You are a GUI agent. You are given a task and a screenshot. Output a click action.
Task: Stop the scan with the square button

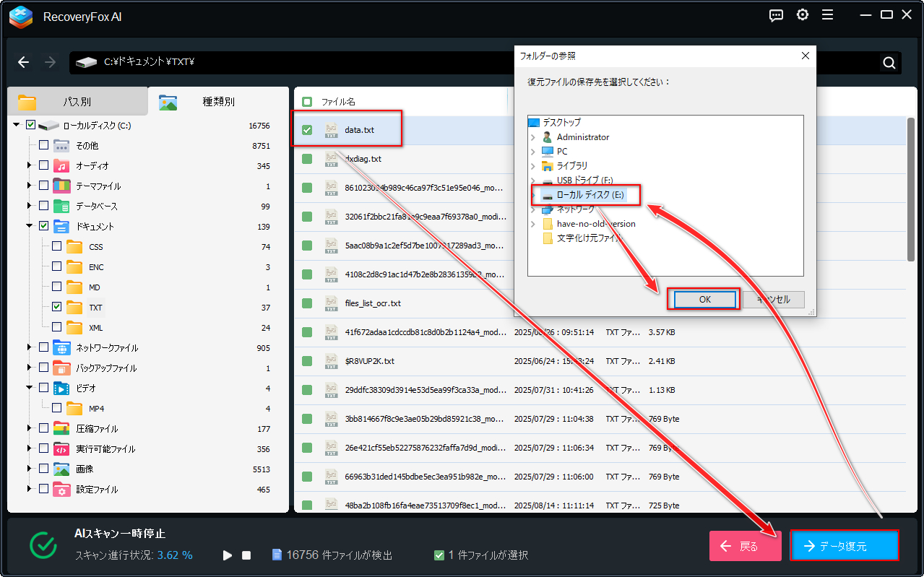246,555
